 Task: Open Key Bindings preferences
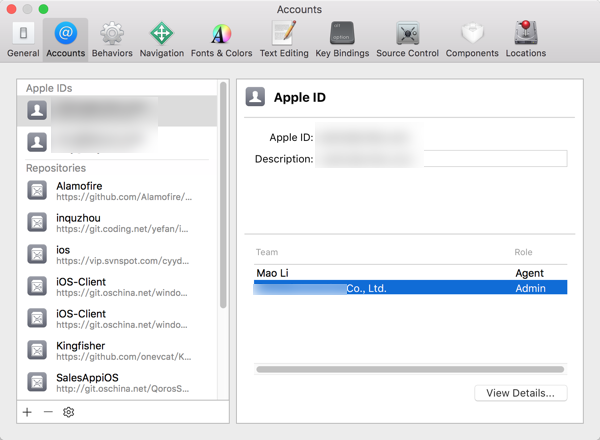342,40
